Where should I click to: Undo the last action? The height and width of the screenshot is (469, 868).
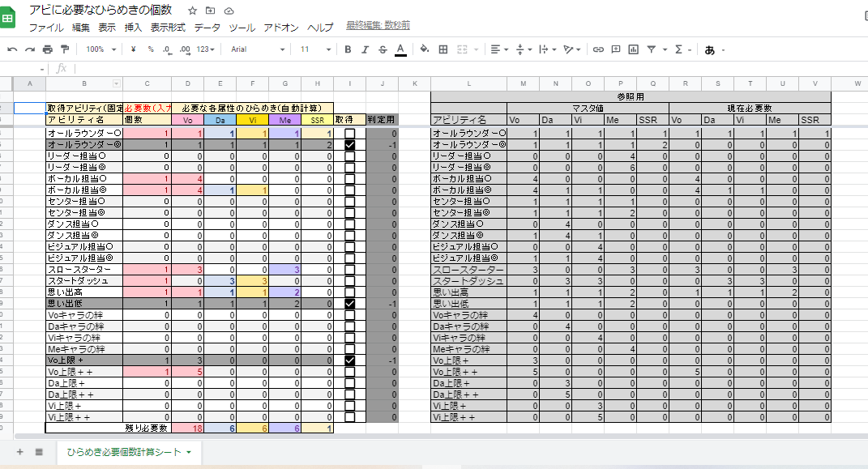point(12,49)
